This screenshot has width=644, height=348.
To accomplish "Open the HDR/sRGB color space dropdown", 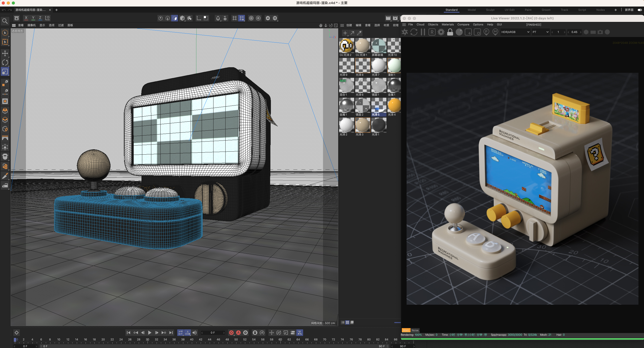I will 515,32.
